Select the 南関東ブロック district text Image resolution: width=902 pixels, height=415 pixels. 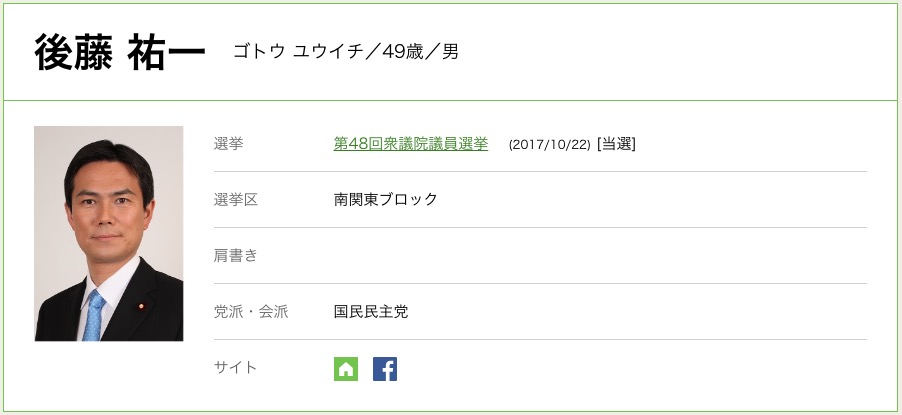tap(386, 200)
